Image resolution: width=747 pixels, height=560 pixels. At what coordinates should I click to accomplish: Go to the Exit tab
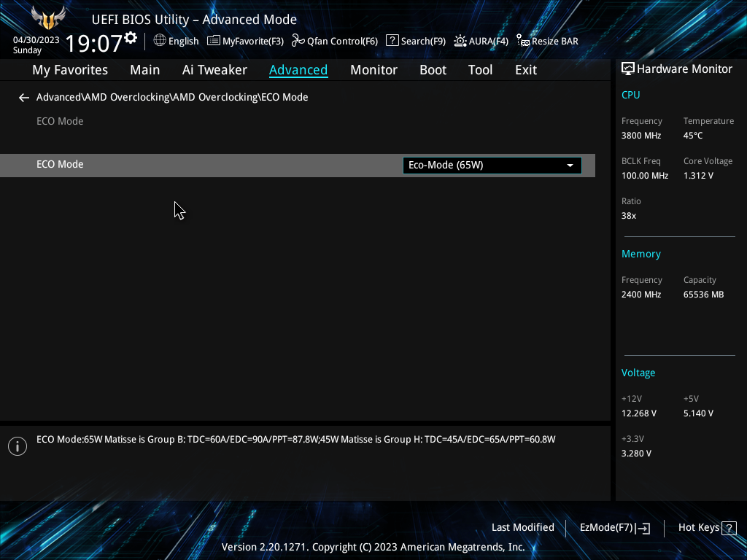[x=526, y=70]
